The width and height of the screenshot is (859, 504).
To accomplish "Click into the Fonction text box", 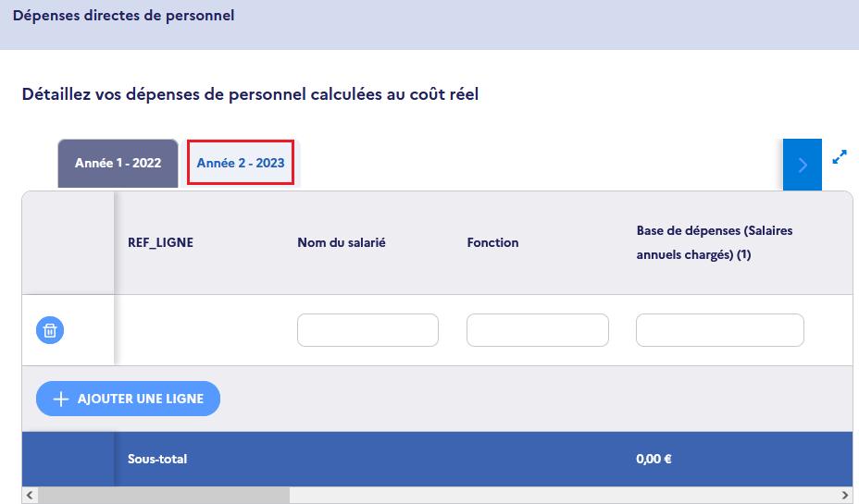I will click(x=538, y=330).
